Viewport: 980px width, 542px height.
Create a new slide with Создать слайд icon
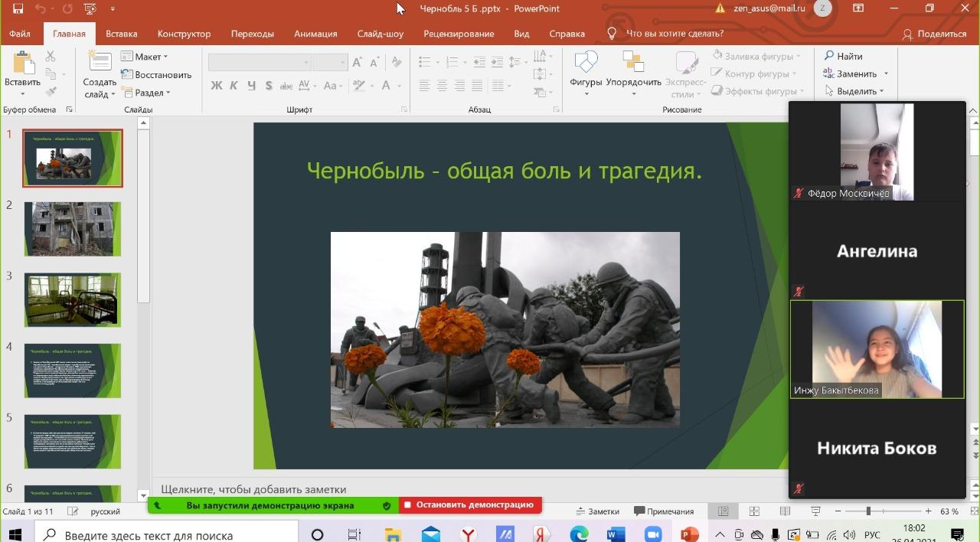100,61
